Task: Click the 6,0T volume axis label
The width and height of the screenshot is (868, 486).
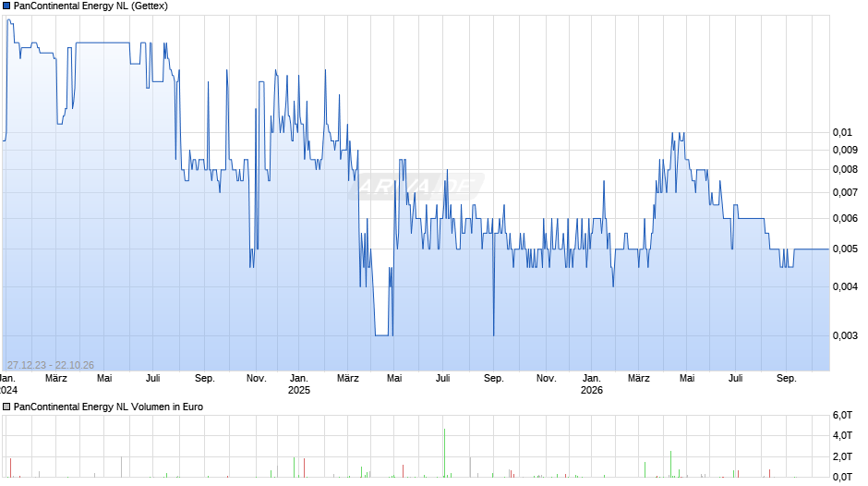Action: coord(842,415)
